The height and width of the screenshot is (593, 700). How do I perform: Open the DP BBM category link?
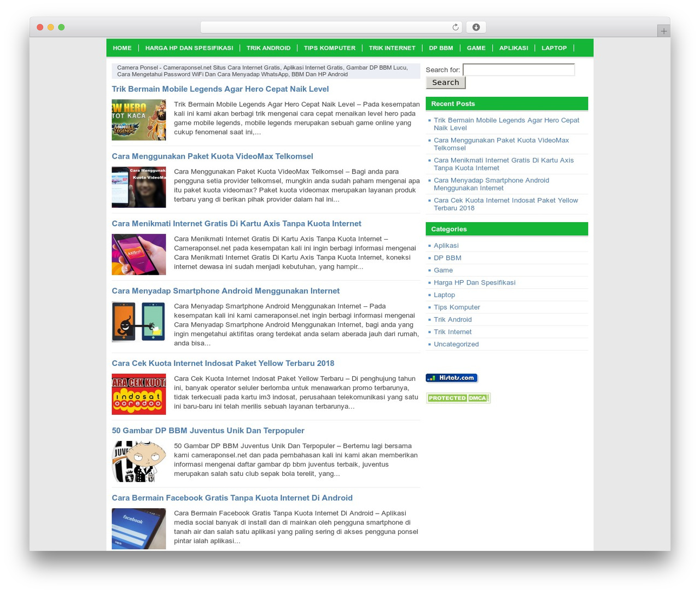(447, 258)
